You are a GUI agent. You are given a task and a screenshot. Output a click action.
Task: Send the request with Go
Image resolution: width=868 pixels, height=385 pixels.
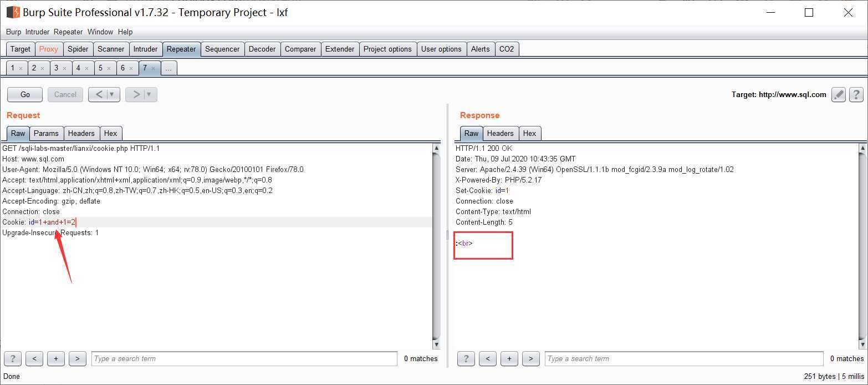coord(25,94)
